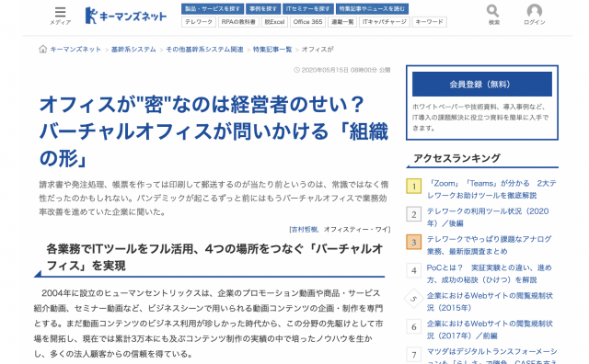The image size is (589, 364).
Task: Click the ITキャパチャージ keyword tag
Action: (385, 22)
